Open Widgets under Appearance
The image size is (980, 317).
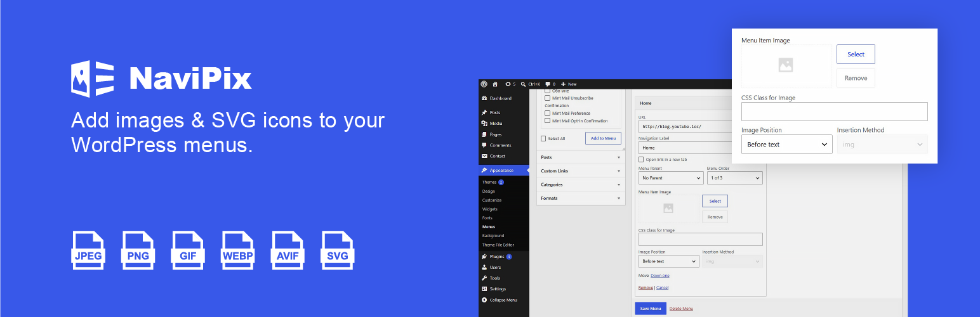pos(490,209)
